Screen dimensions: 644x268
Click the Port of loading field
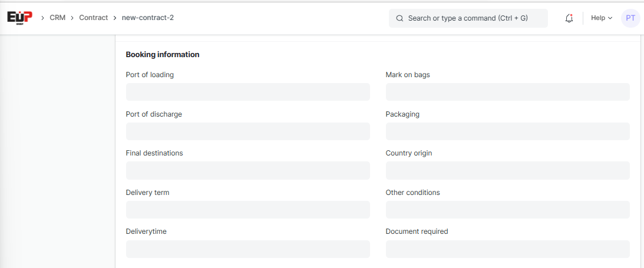click(x=247, y=92)
